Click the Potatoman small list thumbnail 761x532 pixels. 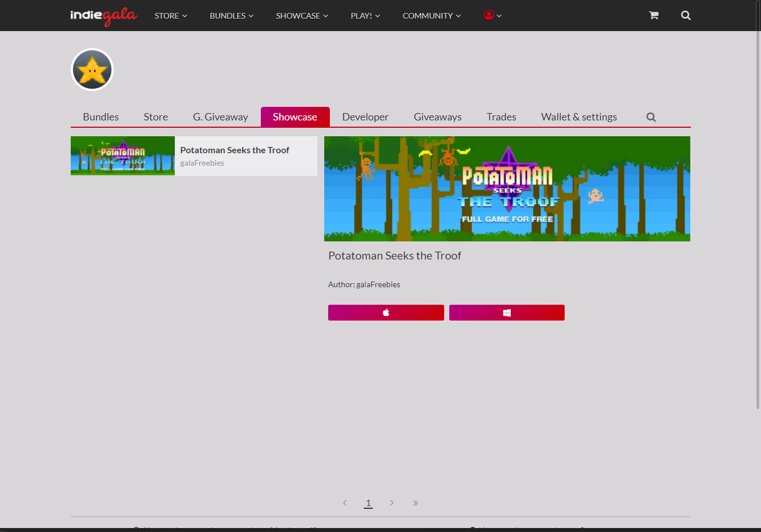123,155
